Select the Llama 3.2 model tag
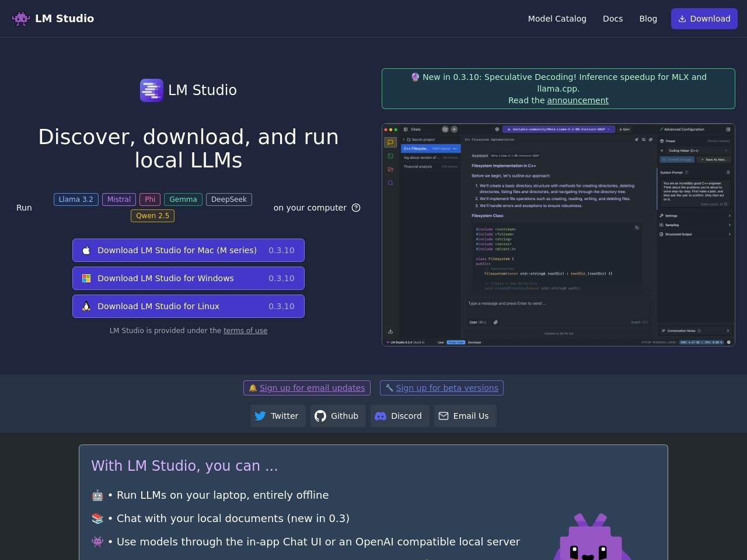The height and width of the screenshot is (560, 747). pyautogui.click(x=76, y=199)
